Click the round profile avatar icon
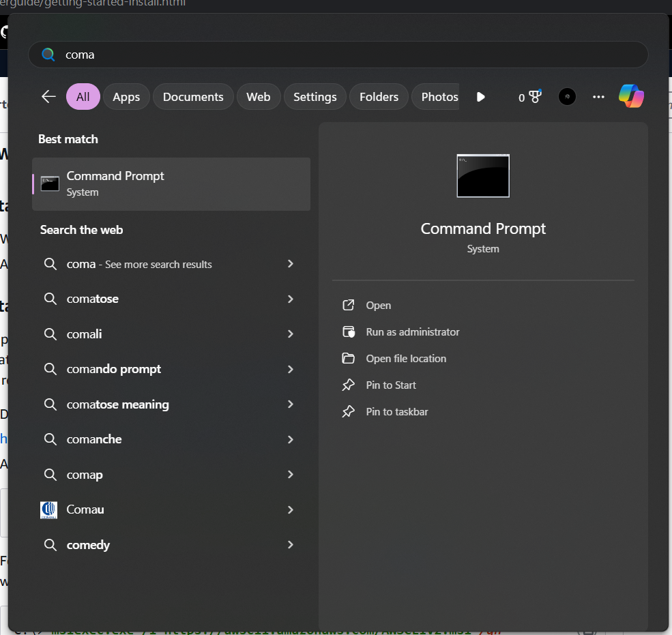Image resolution: width=672 pixels, height=635 pixels. pos(566,97)
